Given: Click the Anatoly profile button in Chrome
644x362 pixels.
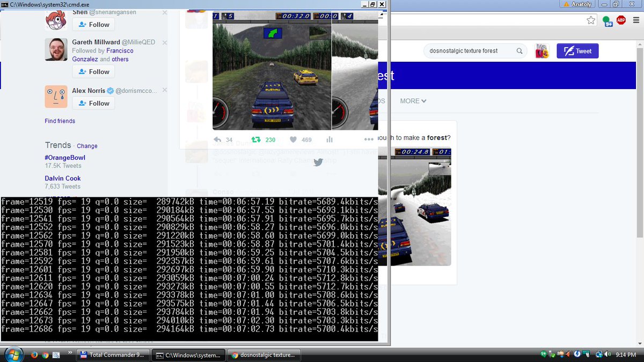Looking at the screenshot, I should pos(577,4).
